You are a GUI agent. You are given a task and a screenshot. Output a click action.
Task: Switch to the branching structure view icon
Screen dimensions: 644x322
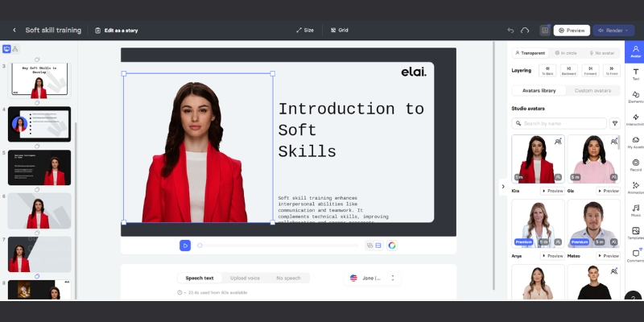15,49
